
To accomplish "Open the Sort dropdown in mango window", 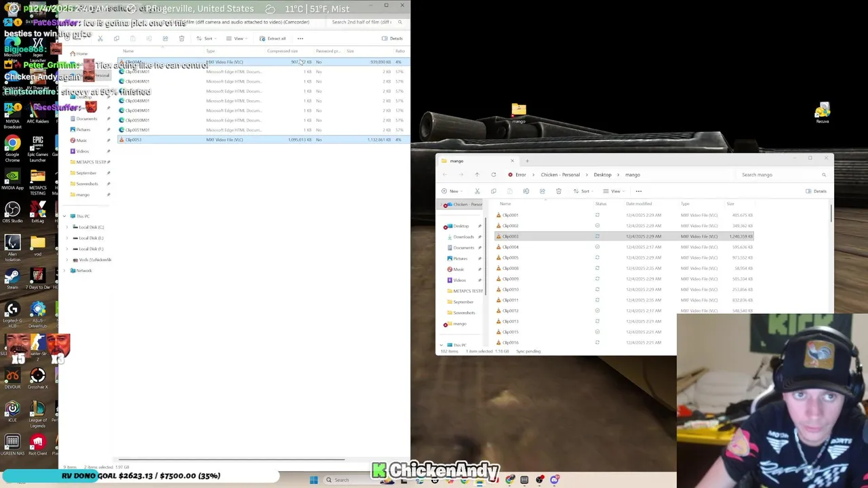I will click(583, 191).
